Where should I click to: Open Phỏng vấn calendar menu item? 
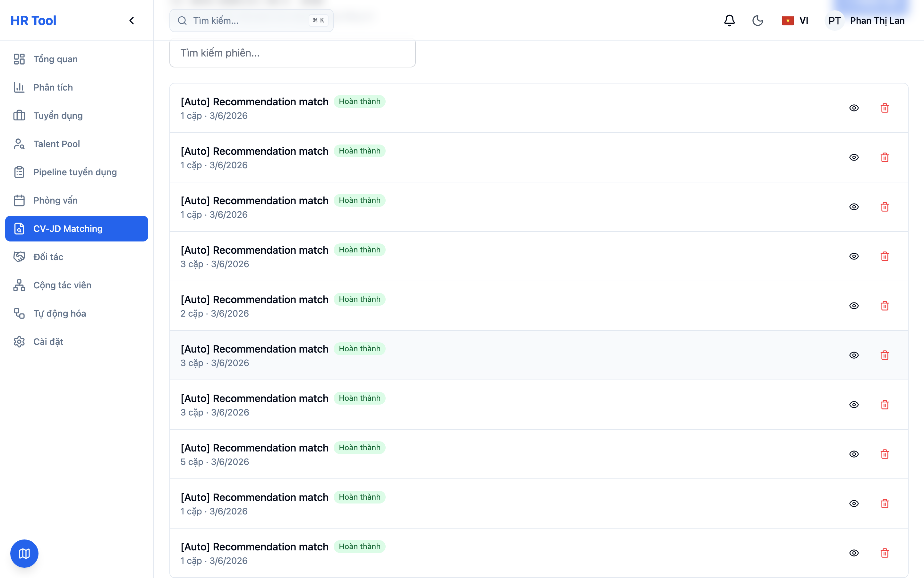pyautogui.click(x=76, y=200)
